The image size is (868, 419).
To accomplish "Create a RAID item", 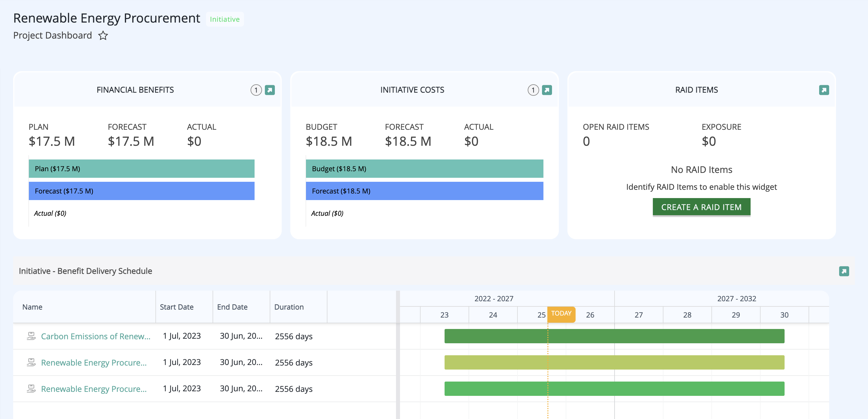I will pos(701,207).
